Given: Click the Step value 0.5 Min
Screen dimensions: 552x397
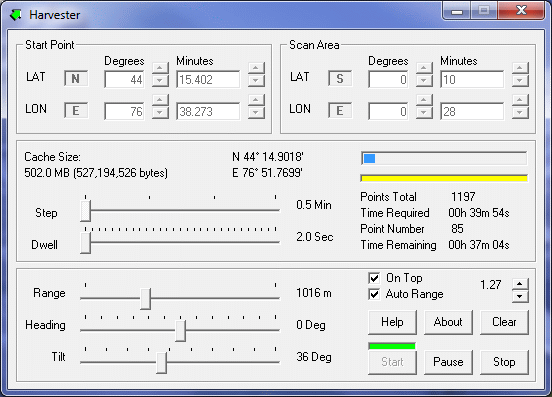Looking at the screenshot, I should click(x=314, y=204).
